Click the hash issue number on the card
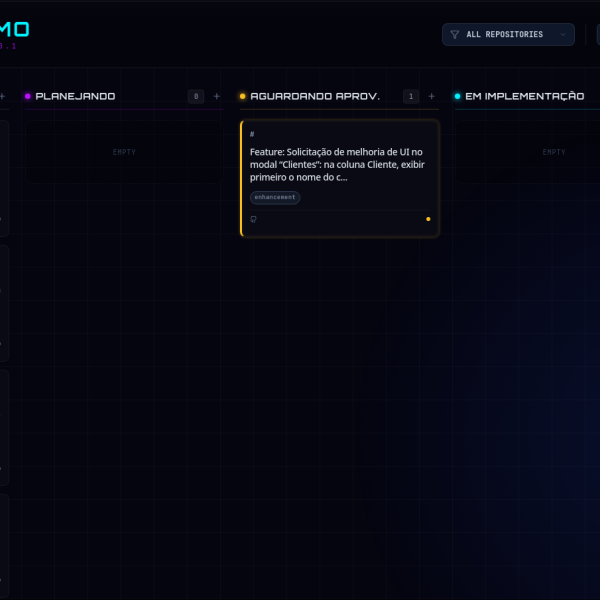Image resolution: width=600 pixels, height=600 pixels. pyautogui.click(x=252, y=134)
